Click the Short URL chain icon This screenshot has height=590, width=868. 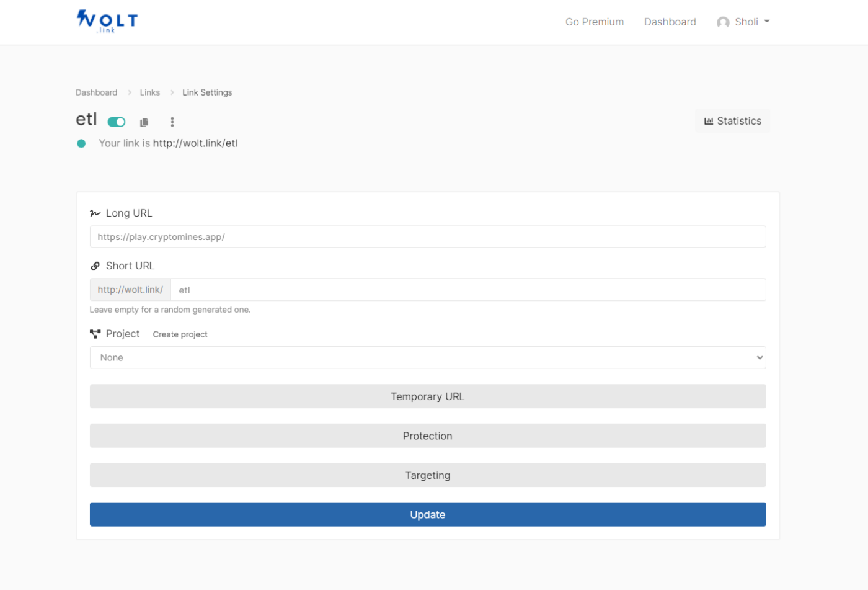click(95, 266)
